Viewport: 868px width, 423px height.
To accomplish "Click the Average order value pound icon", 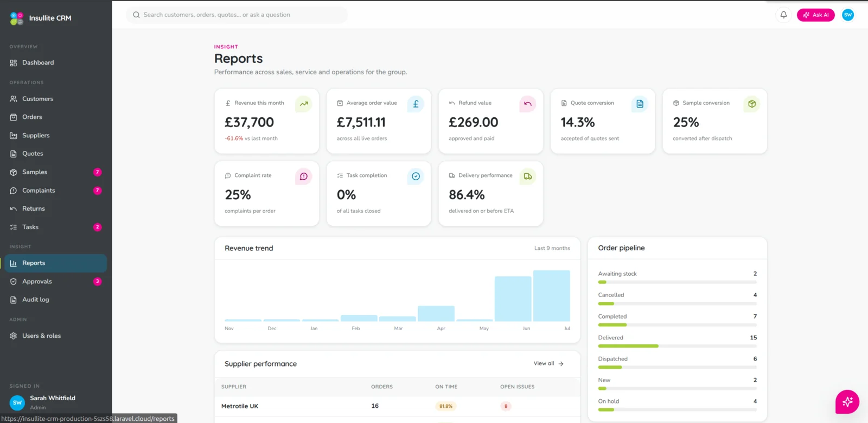I will (416, 104).
